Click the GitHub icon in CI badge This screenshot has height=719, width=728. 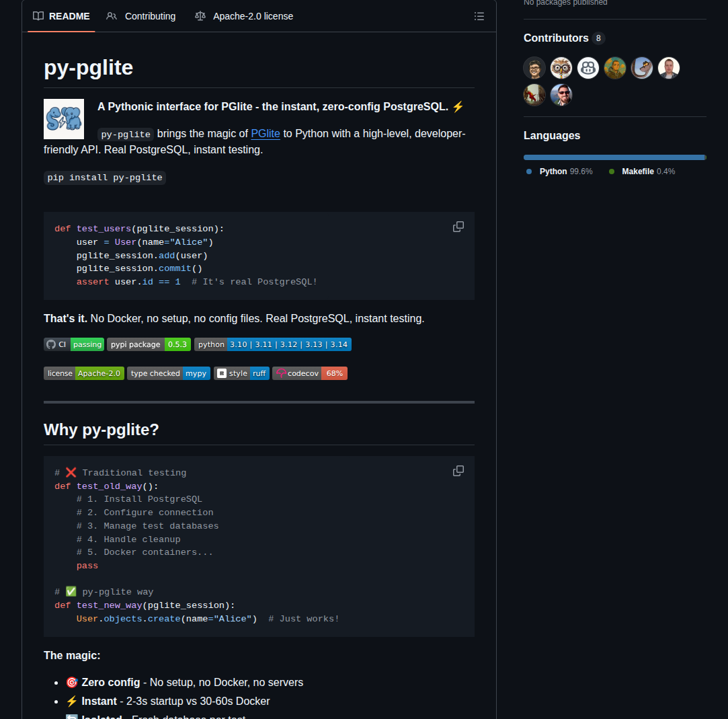coord(51,344)
